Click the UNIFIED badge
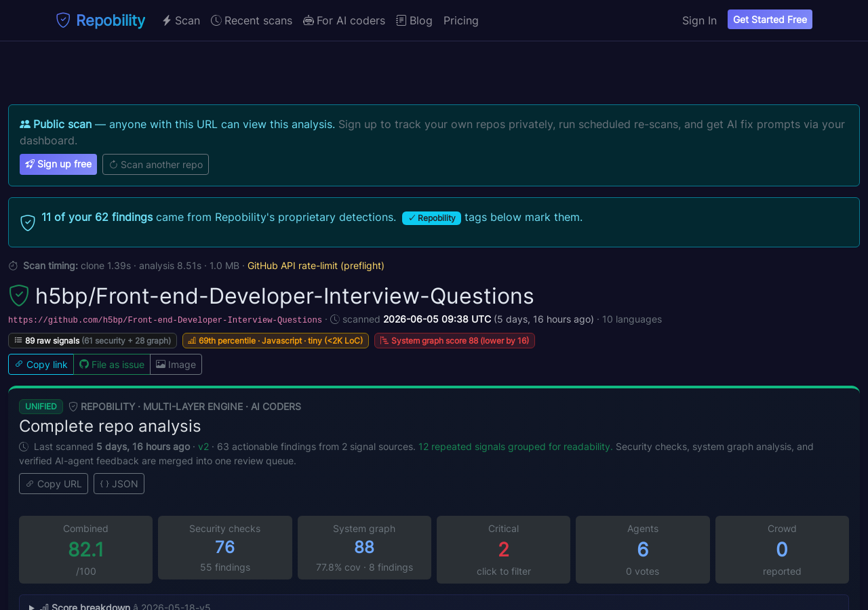 click(41, 407)
